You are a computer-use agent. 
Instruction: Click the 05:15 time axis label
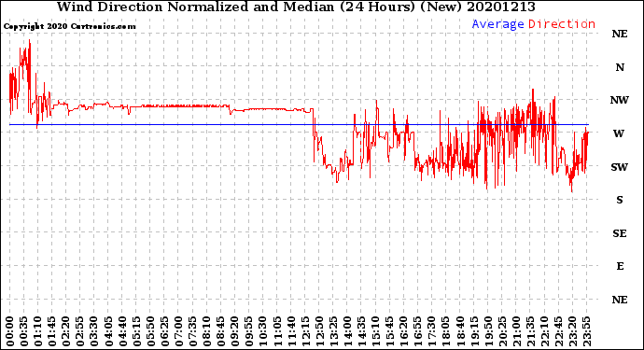pos(136,330)
